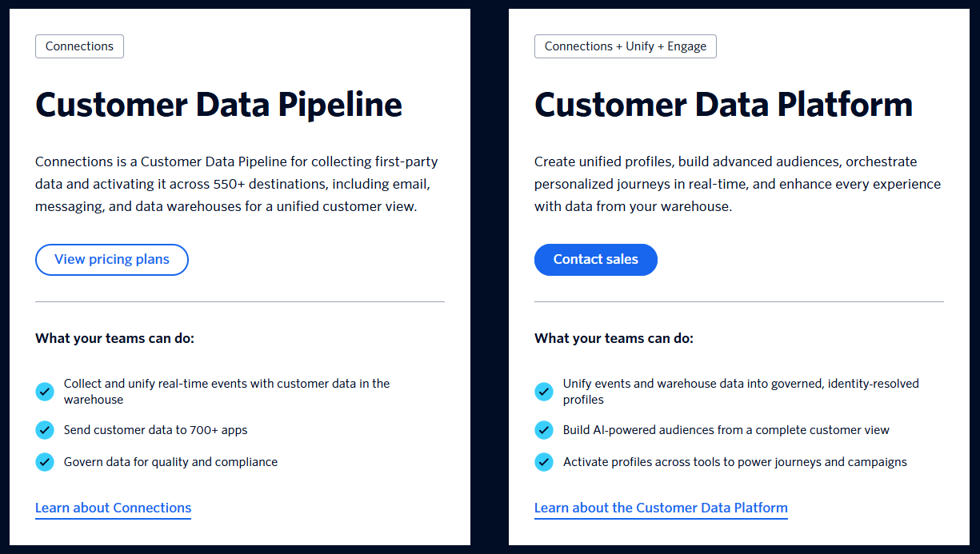Click the Customer Data Pipeline heading
Image resolution: width=980 pixels, height=554 pixels.
coord(218,105)
